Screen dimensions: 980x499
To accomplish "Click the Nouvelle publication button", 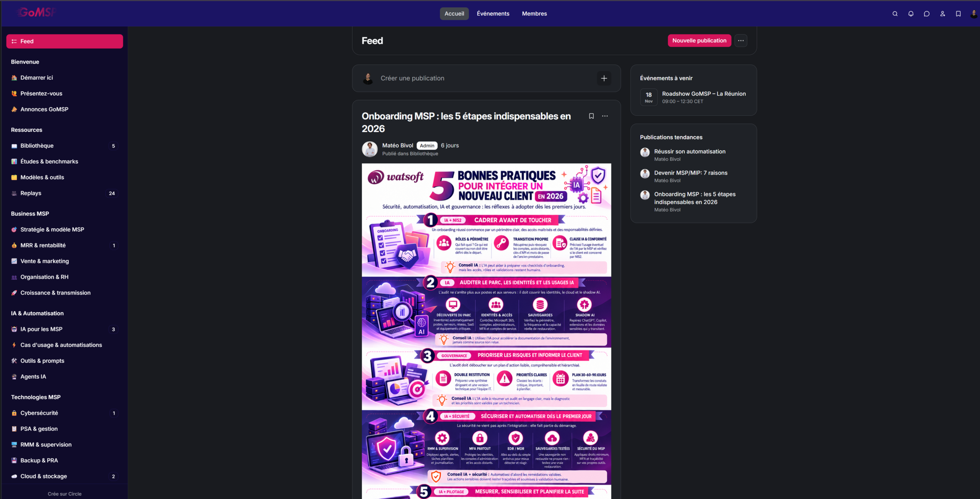I will [x=699, y=41].
